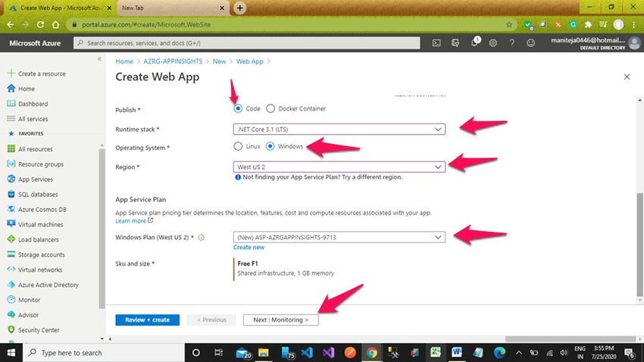Click Create a resource plus icon
The width and height of the screenshot is (644, 362).
coord(11,73)
